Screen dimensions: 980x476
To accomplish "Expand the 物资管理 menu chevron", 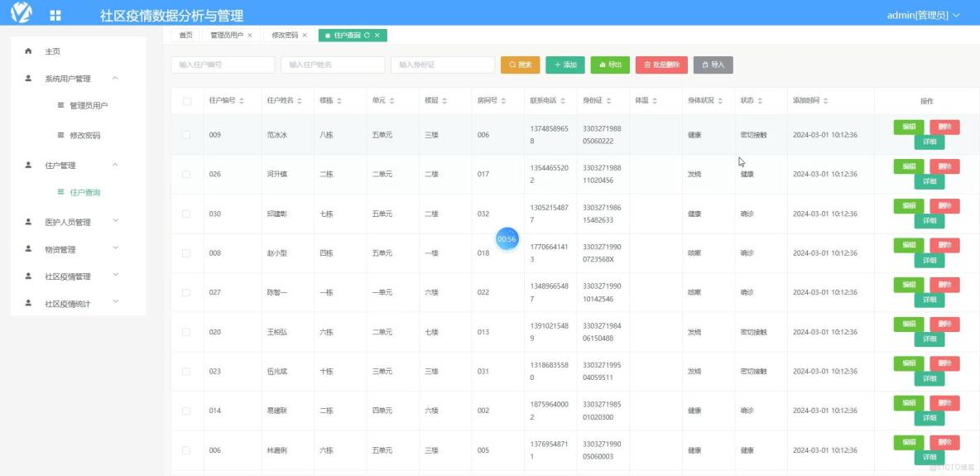I will 115,248.
